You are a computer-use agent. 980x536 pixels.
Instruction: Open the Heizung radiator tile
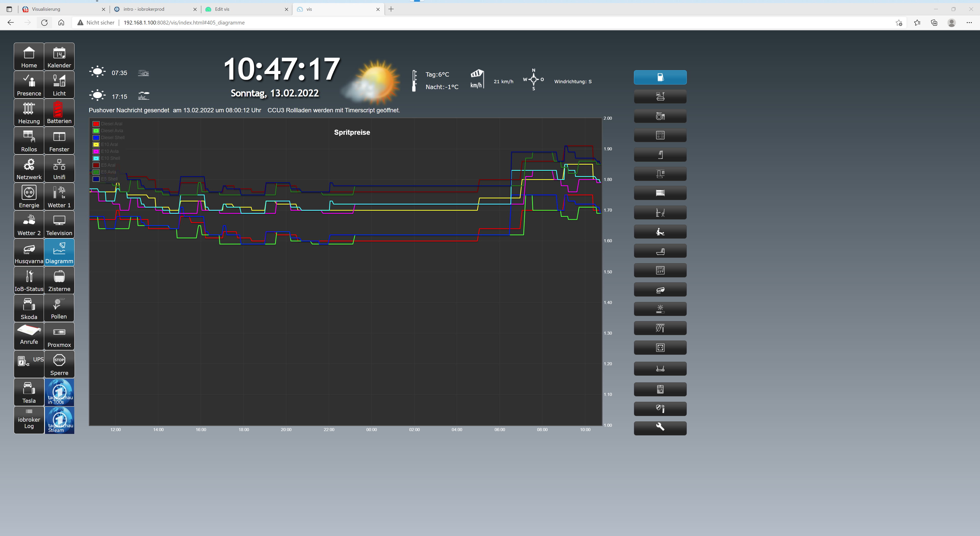pyautogui.click(x=29, y=113)
